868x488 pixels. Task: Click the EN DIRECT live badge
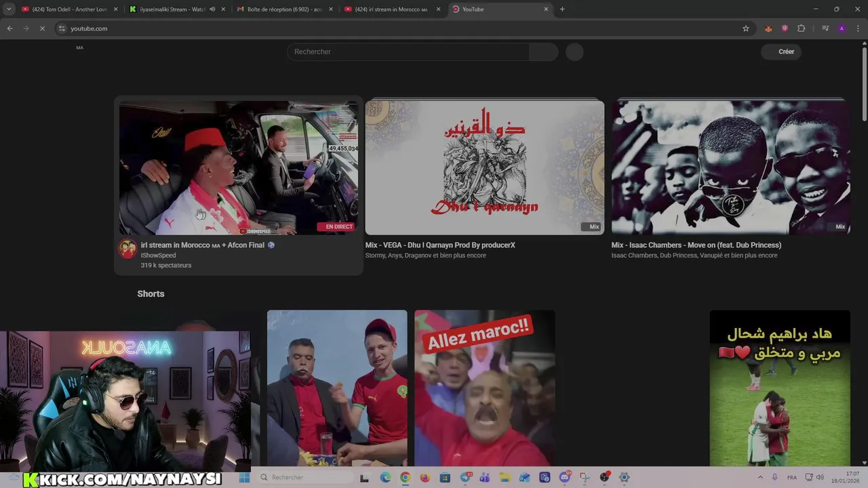336,226
